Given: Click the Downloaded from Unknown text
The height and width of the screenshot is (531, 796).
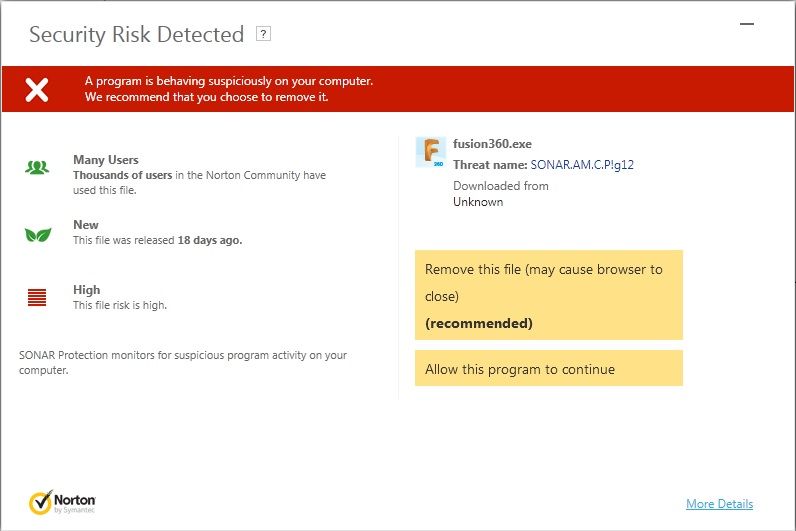Looking at the screenshot, I should coord(500,194).
